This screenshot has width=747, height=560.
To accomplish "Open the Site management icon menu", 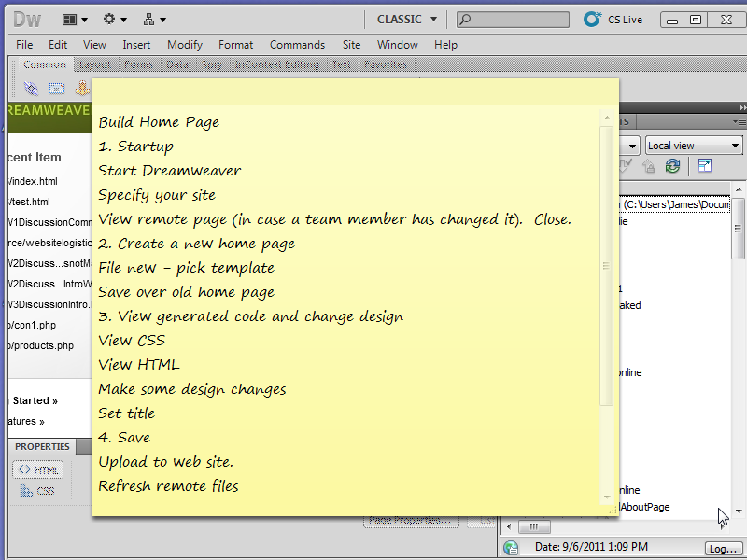I will coord(154,19).
